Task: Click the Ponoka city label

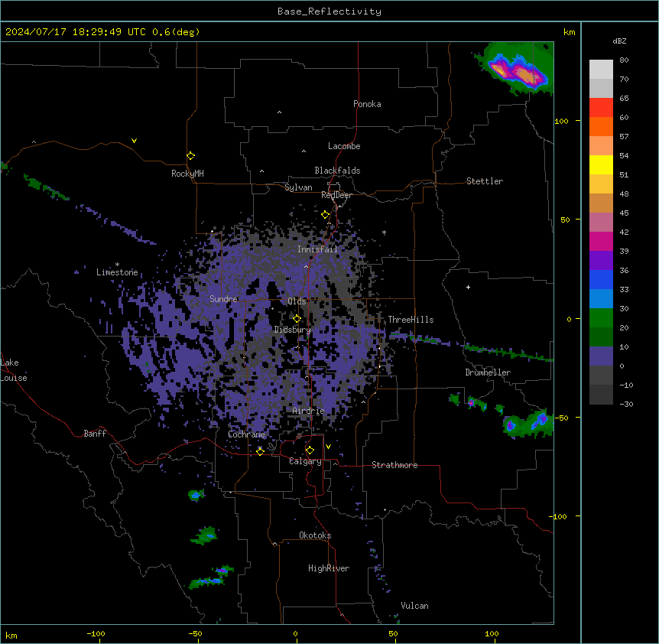Action: coord(367,104)
